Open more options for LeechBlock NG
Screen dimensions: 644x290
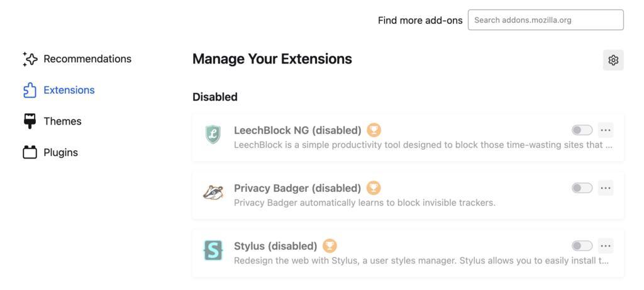point(606,130)
